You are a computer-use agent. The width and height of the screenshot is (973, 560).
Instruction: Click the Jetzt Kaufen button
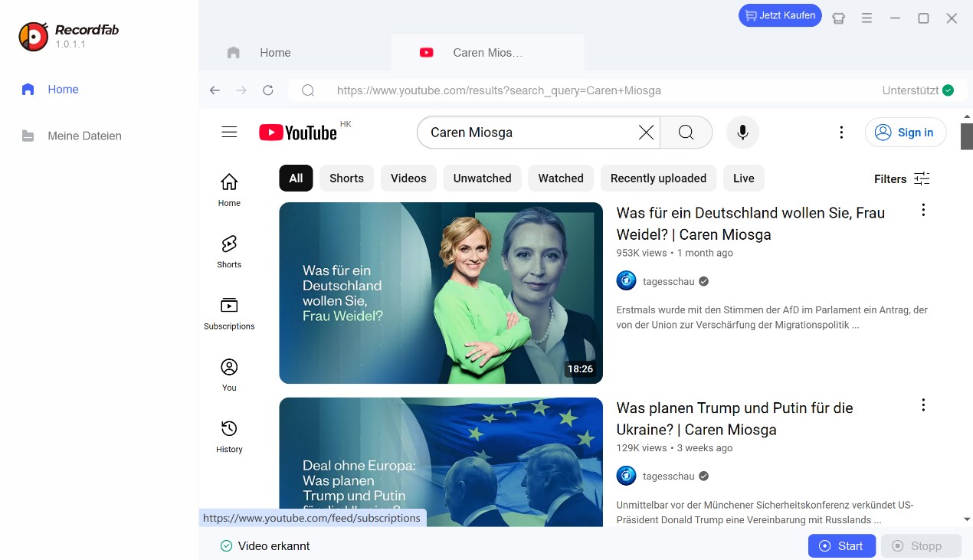click(x=780, y=15)
